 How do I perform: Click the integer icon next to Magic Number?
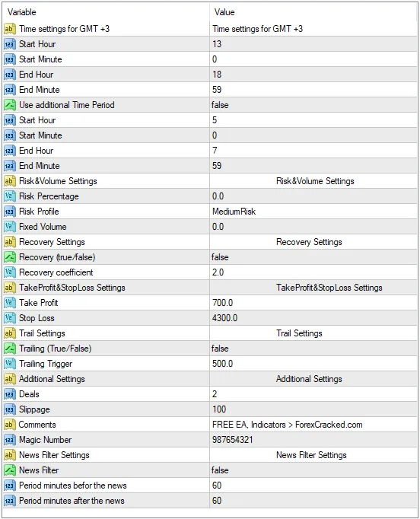pyautogui.click(x=10, y=440)
